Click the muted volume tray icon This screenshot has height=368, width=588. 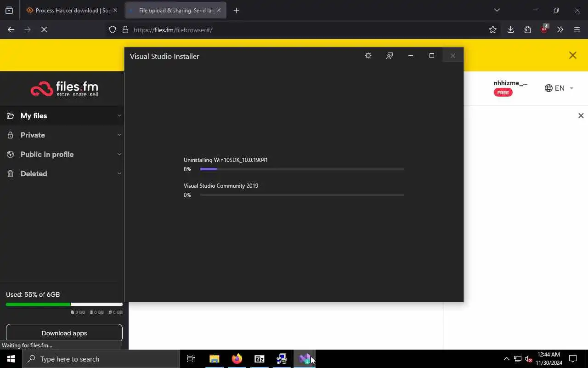(528, 359)
